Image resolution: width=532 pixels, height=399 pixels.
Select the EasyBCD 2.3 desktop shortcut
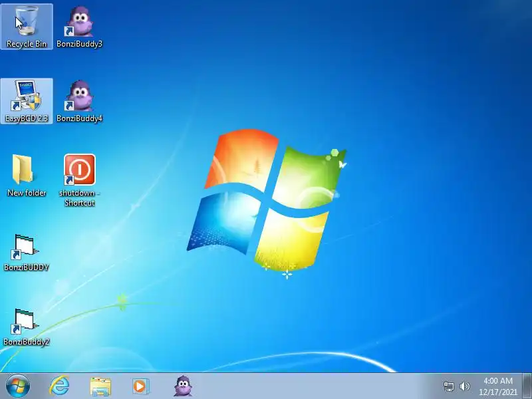pos(27,101)
